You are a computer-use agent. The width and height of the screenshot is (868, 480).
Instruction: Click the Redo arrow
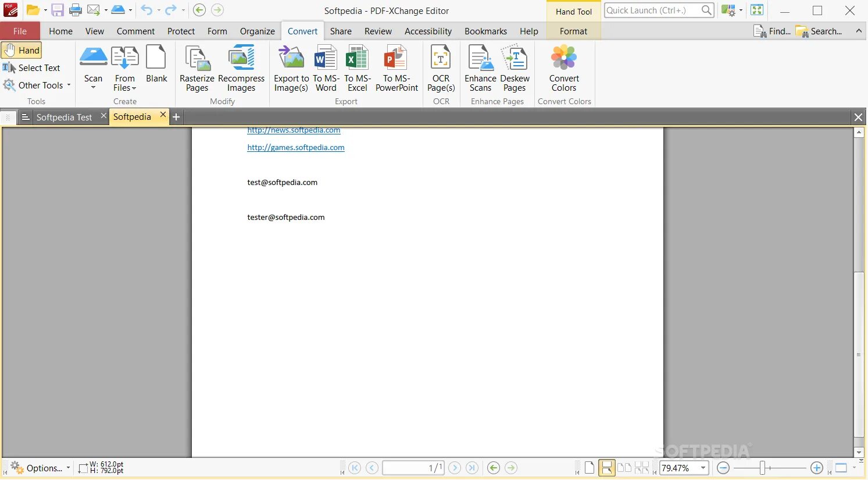pyautogui.click(x=170, y=10)
